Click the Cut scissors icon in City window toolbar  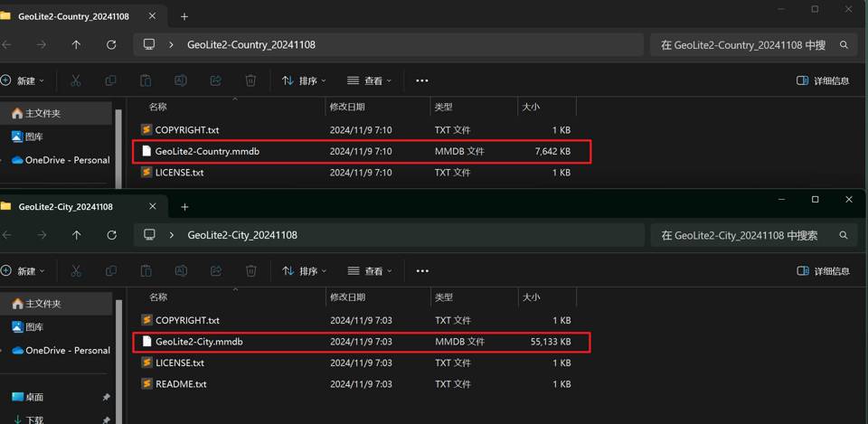click(76, 271)
